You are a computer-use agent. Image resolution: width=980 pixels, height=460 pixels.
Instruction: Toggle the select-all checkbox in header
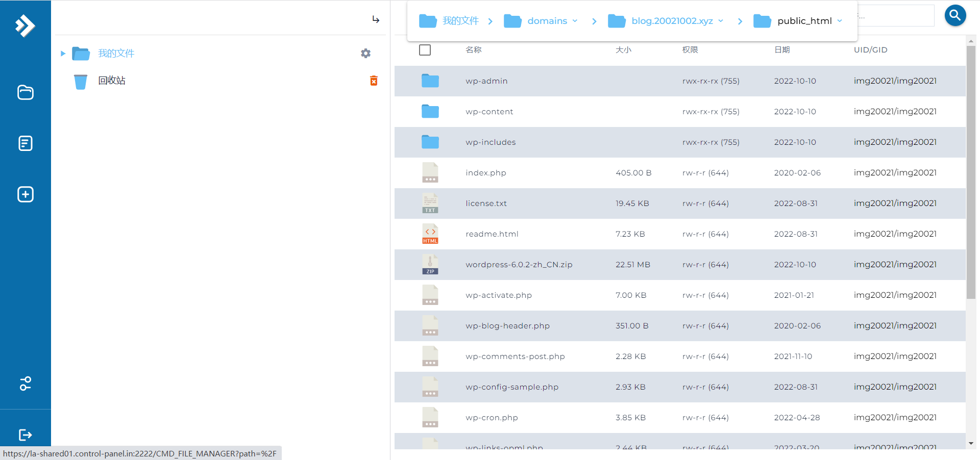[425, 50]
